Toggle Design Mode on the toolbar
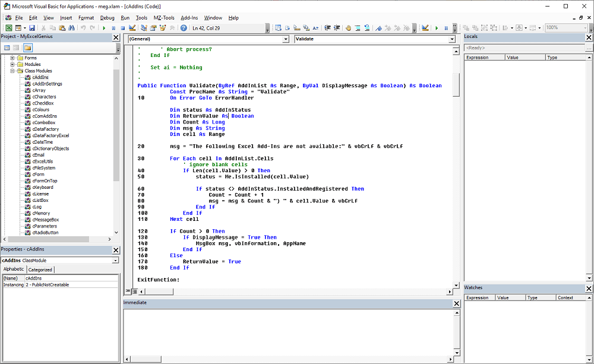This screenshot has height=364, width=594. (132, 29)
